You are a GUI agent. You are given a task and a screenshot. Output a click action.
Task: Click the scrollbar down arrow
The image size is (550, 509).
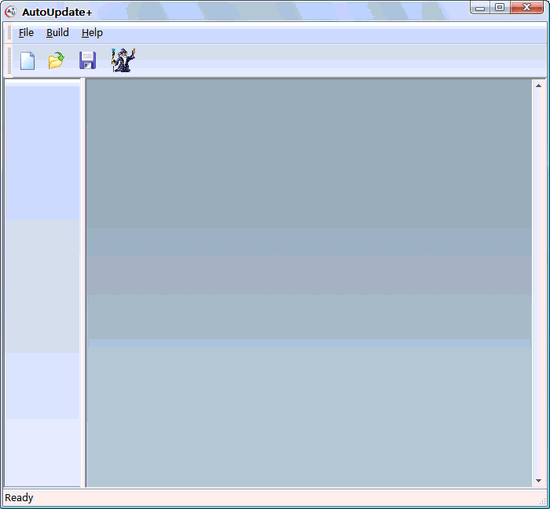539,481
